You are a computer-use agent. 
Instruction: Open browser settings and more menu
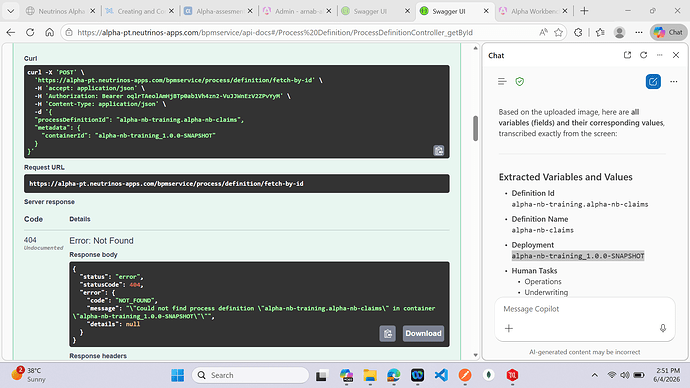tap(639, 32)
